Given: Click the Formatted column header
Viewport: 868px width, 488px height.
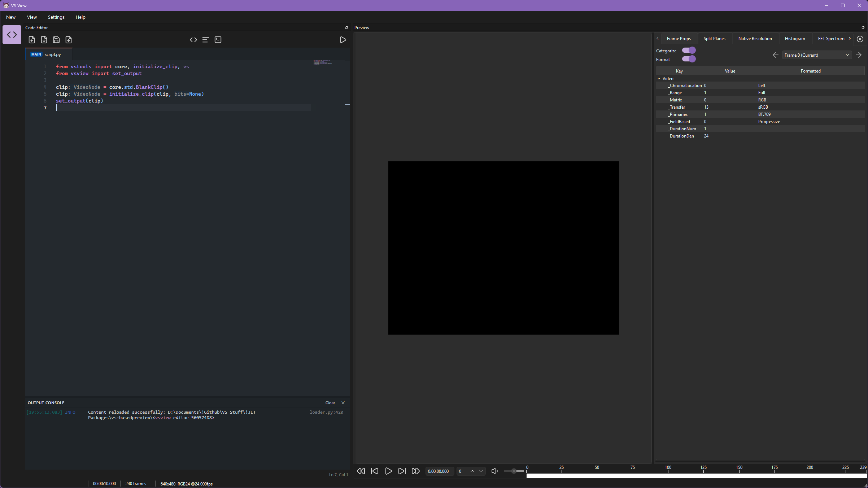Looking at the screenshot, I should (x=811, y=71).
